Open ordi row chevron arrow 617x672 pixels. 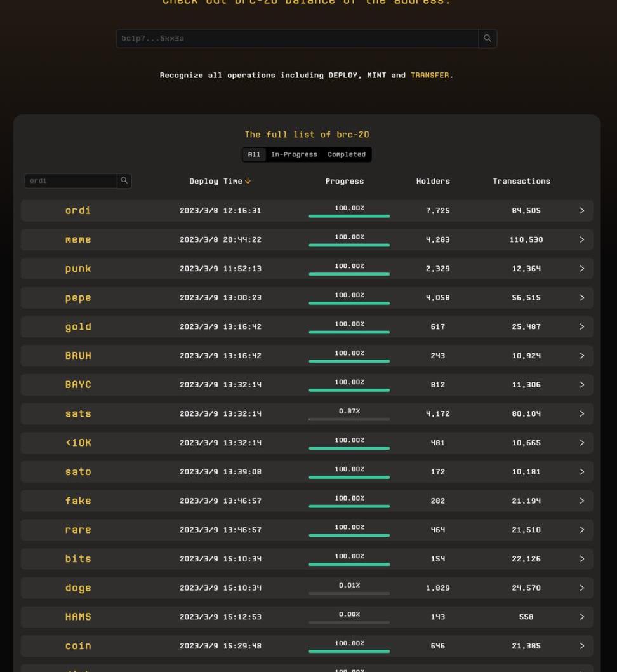tap(581, 211)
